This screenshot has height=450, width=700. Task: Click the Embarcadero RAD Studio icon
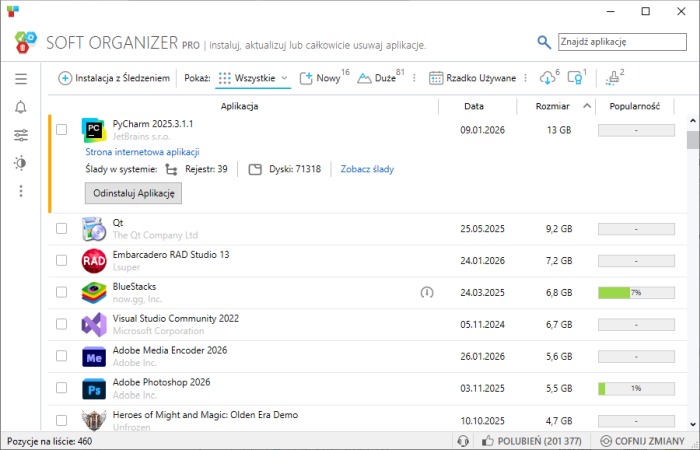tap(94, 261)
